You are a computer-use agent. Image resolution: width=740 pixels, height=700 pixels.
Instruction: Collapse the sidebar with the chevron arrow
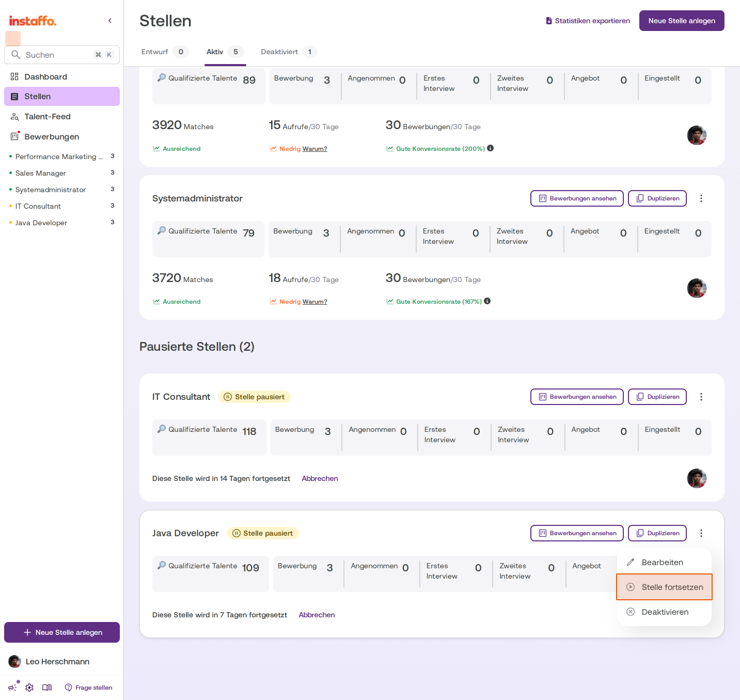[x=110, y=21]
